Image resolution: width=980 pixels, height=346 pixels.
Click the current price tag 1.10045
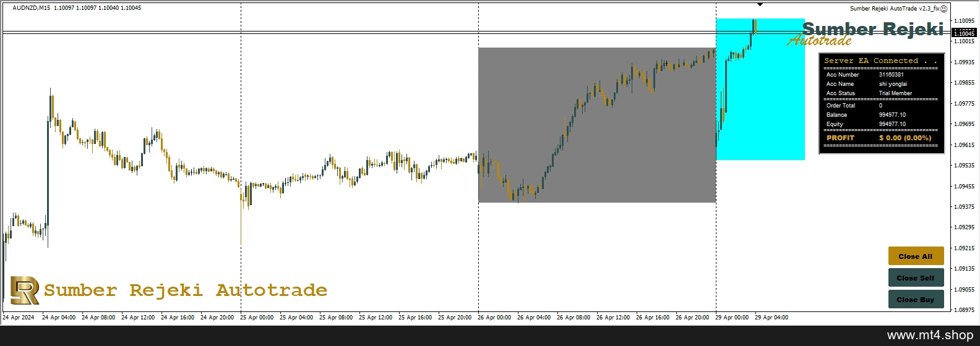(964, 33)
